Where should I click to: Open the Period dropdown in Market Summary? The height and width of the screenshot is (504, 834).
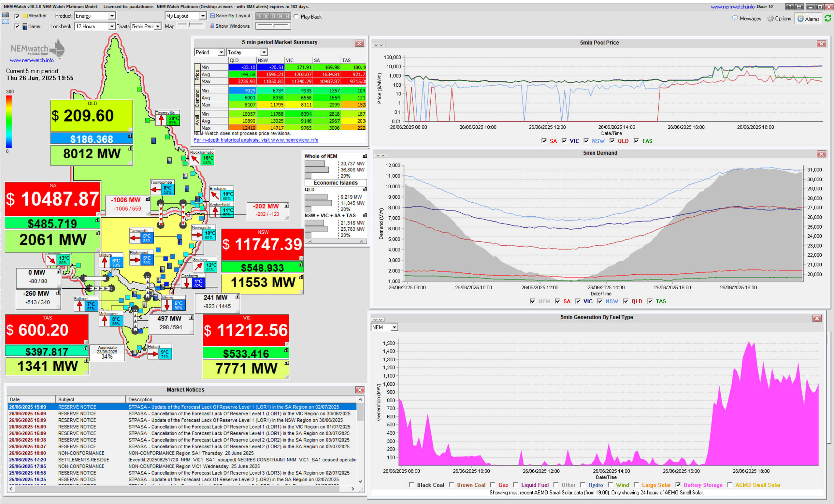209,52
